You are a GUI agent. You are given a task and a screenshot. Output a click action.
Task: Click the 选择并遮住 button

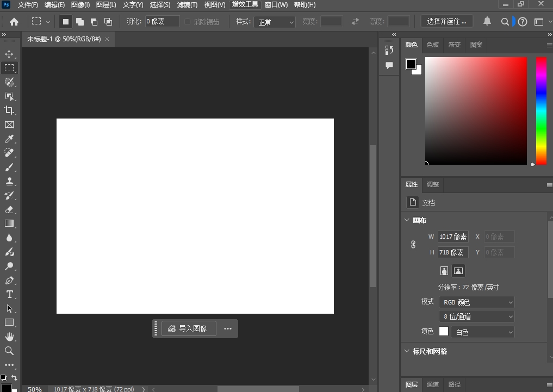click(x=446, y=21)
